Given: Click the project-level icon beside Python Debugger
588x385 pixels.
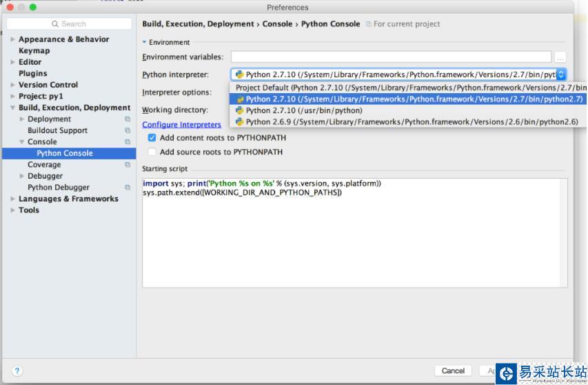Looking at the screenshot, I should [x=128, y=188].
